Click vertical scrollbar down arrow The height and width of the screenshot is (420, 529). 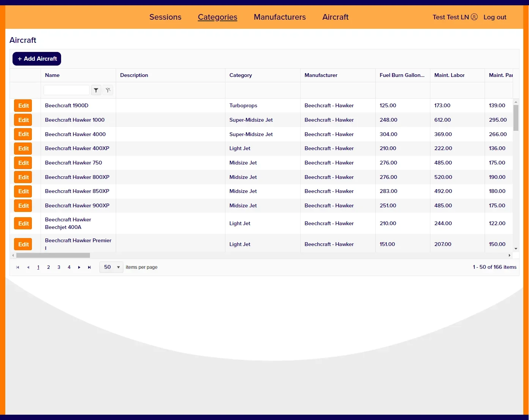point(516,249)
